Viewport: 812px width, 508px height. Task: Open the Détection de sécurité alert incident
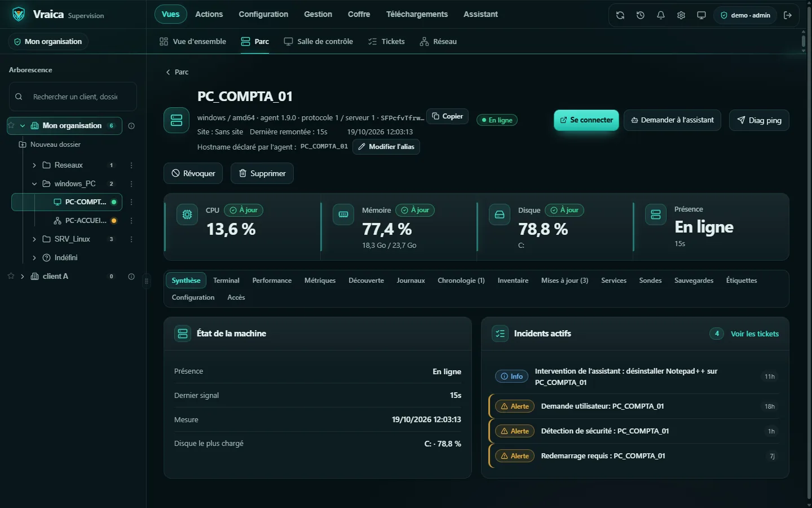click(x=634, y=431)
